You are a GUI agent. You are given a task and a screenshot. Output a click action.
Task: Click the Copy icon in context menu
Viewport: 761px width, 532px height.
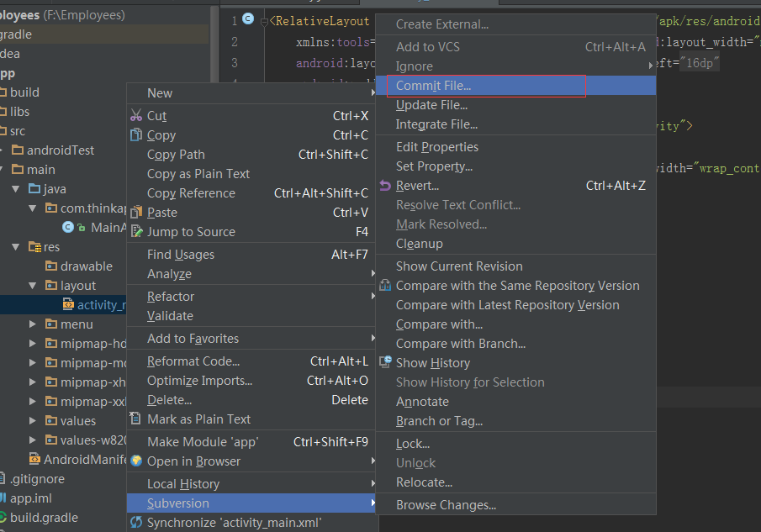(136, 135)
